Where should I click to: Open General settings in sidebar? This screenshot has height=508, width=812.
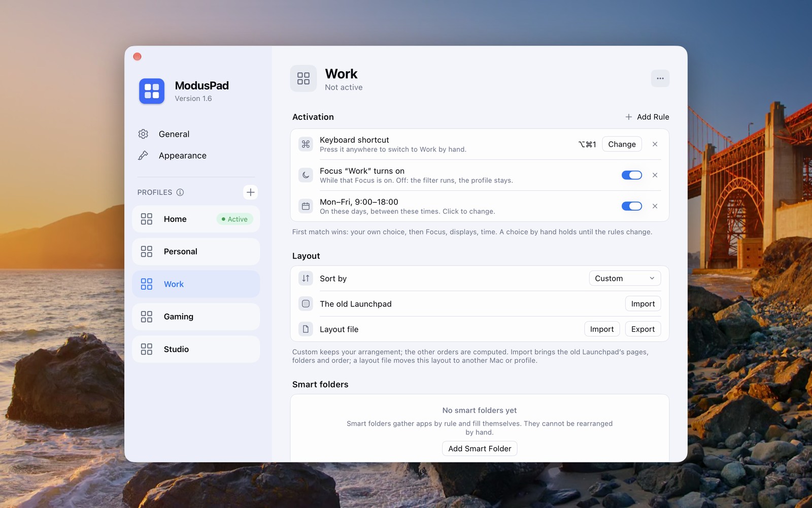click(196, 134)
